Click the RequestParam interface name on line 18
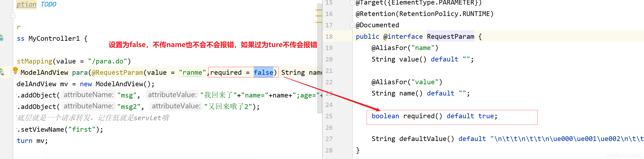644x159 pixels. click(x=450, y=37)
